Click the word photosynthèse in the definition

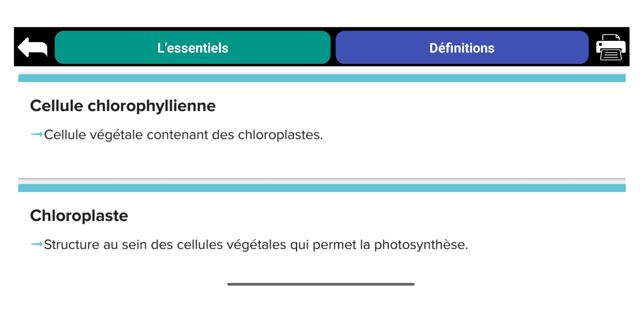click(421, 245)
